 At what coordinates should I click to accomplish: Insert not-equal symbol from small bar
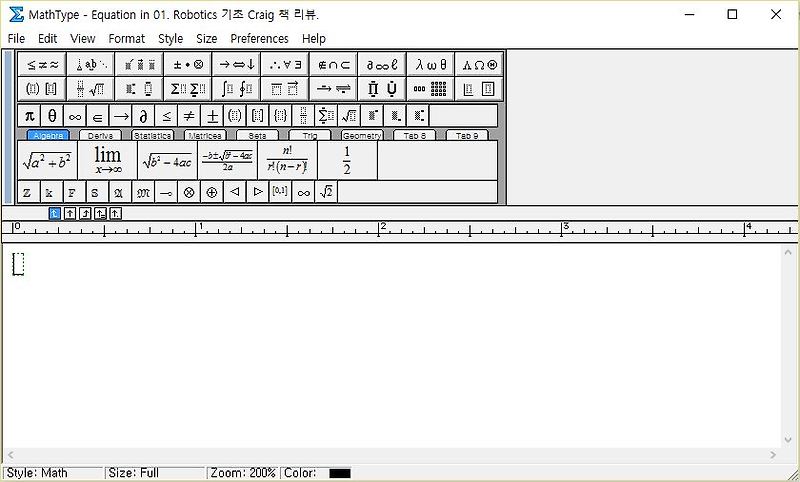pyautogui.click(x=189, y=116)
